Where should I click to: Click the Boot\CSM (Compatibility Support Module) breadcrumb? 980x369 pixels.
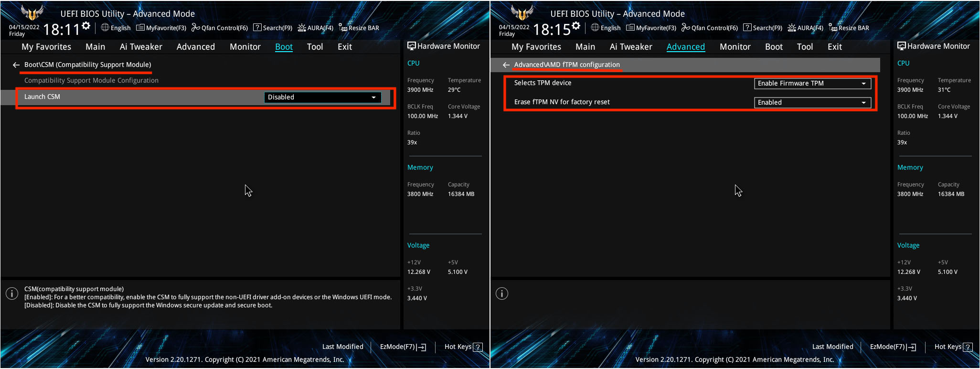(x=87, y=65)
